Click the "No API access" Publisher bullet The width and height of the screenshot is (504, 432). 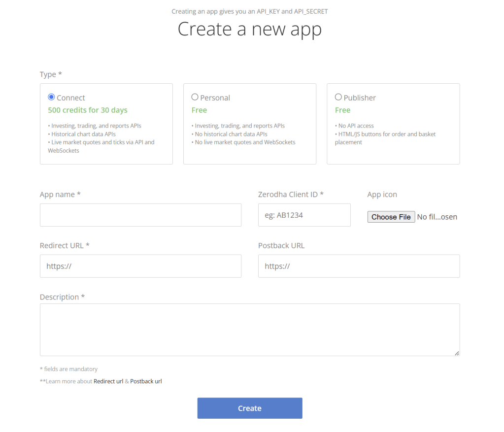coord(356,126)
